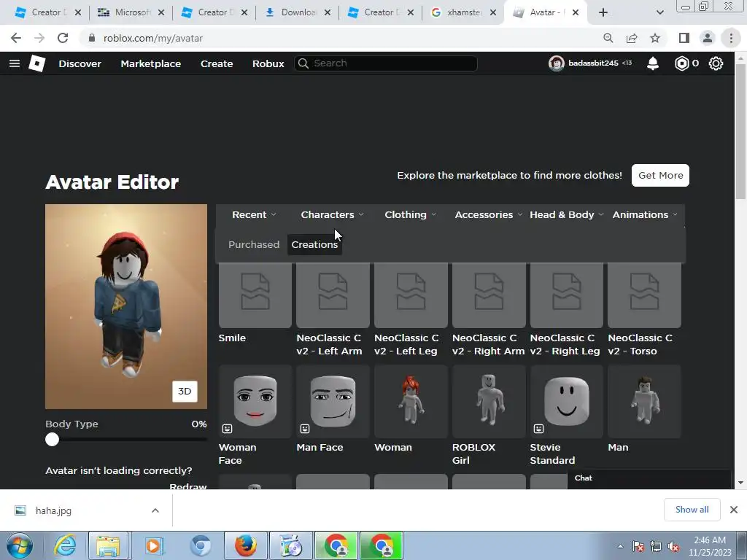This screenshot has width=747, height=560.
Task: Open the Create page
Action: pos(217,63)
